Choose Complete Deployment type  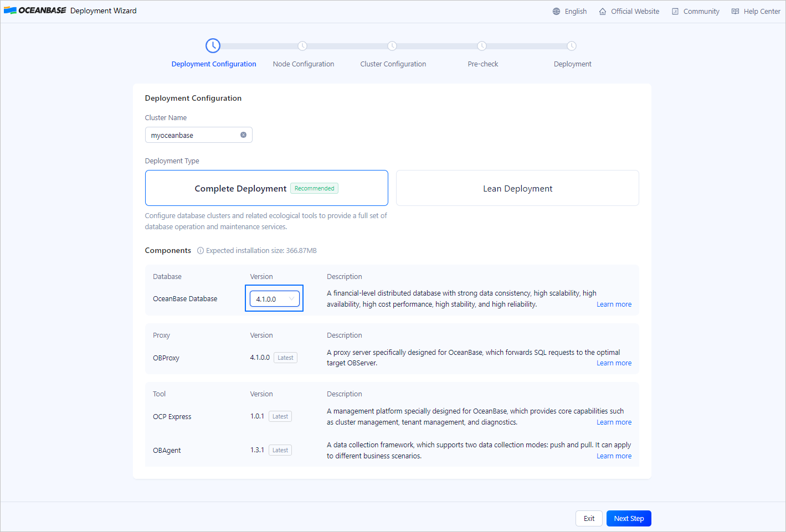[x=266, y=188]
